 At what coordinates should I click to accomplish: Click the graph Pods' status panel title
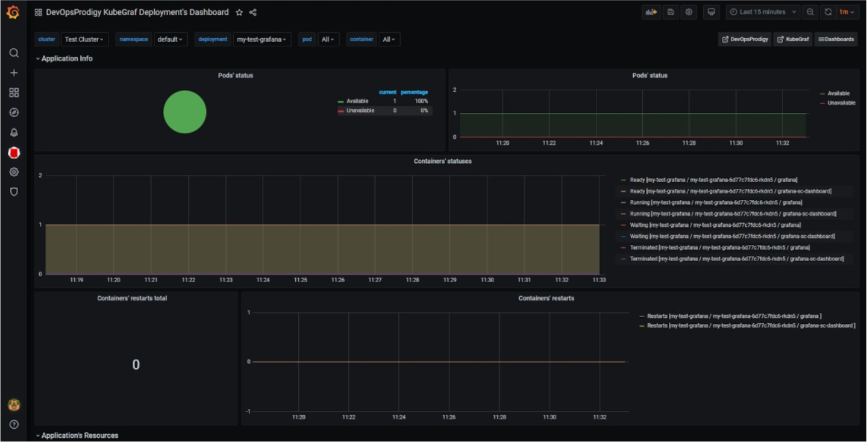650,76
